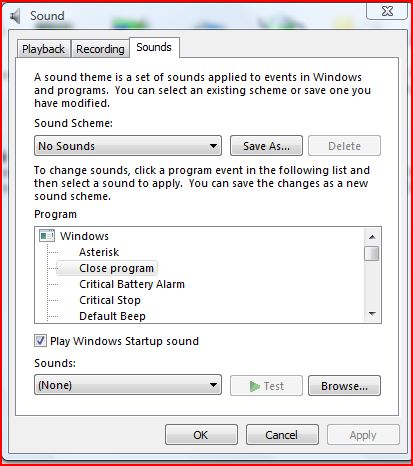Click the speaker icon in the title bar
Viewport: 413px width, 466px height.
point(15,16)
